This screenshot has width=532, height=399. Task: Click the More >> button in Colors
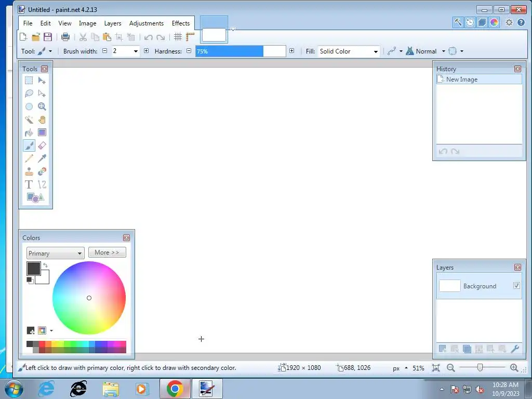click(107, 252)
